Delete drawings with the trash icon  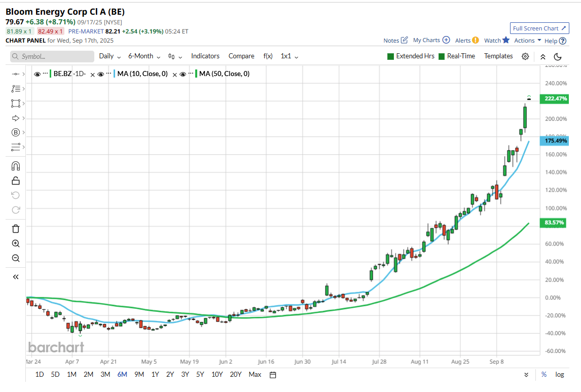(x=15, y=229)
